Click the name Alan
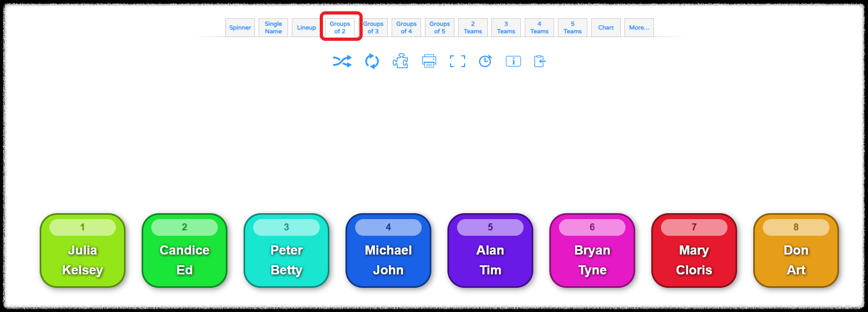The width and height of the screenshot is (868, 312). click(490, 250)
